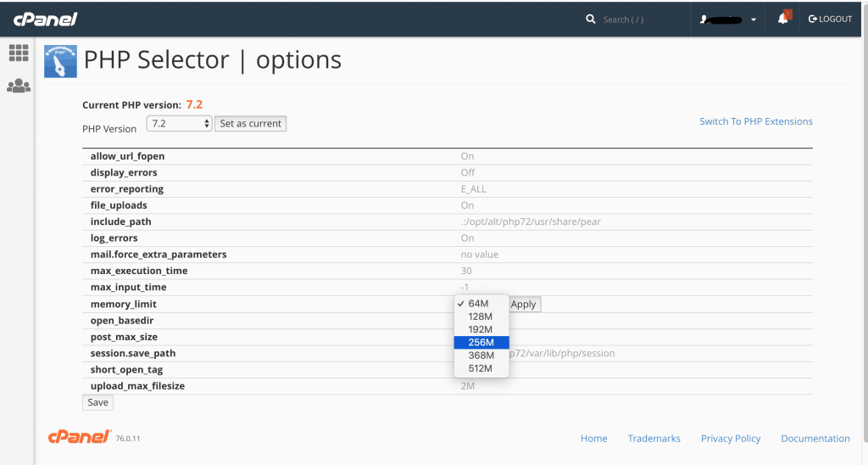Click the footer cPanel logo
This screenshot has width=868, height=465.
[80, 437]
